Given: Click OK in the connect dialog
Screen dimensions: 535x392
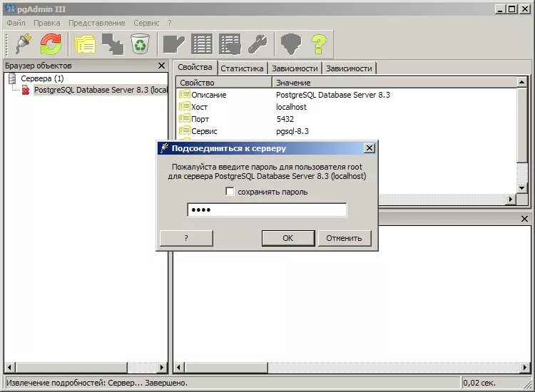Looking at the screenshot, I should pyautogui.click(x=288, y=238).
